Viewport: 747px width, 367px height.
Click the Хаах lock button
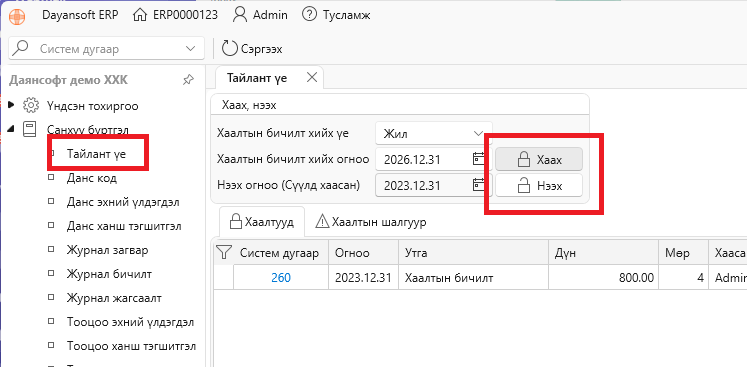coord(539,160)
